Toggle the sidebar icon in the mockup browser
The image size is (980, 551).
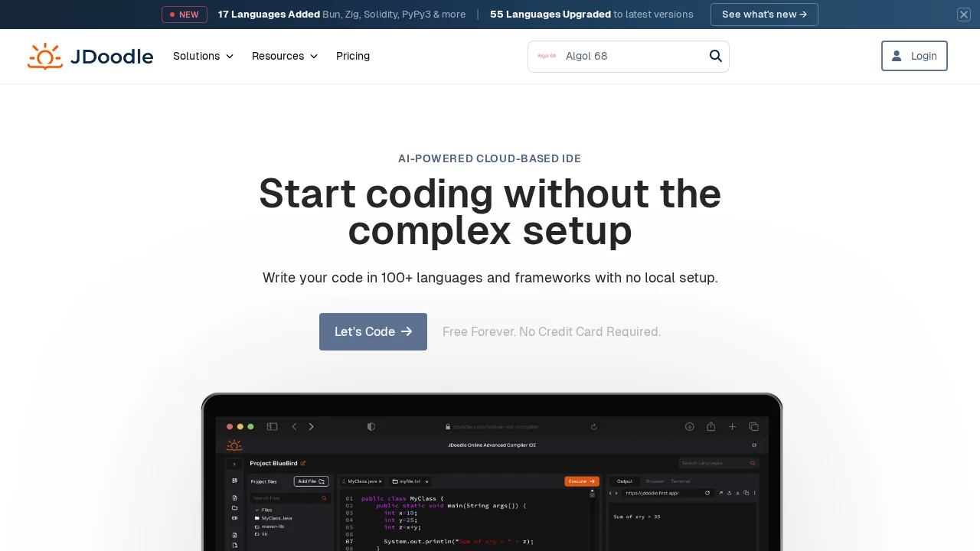click(272, 426)
